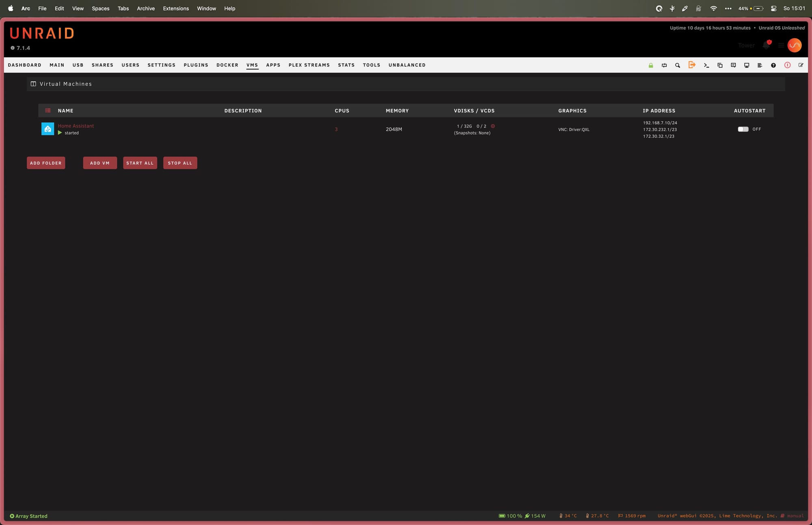Click the Array Started status icon
The width and height of the screenshot is (812, 525).
12,516
